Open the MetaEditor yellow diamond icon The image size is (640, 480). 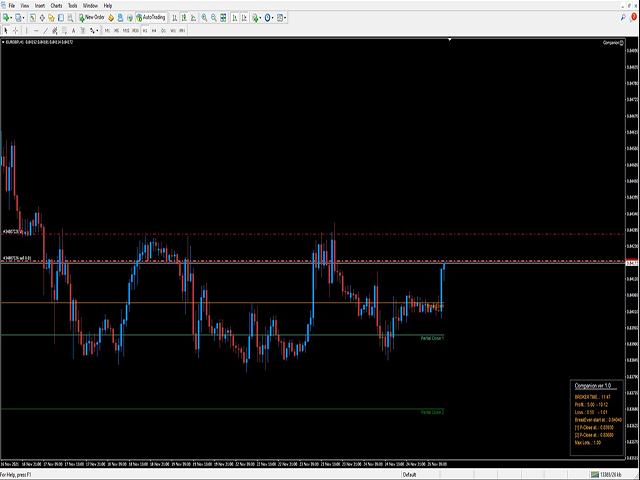(111, 18)
